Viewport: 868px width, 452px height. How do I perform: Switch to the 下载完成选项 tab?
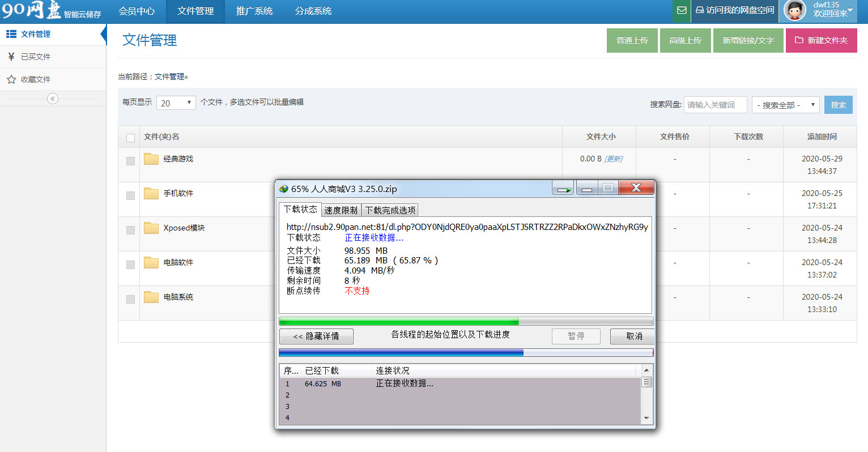click(x=390, y=210)
